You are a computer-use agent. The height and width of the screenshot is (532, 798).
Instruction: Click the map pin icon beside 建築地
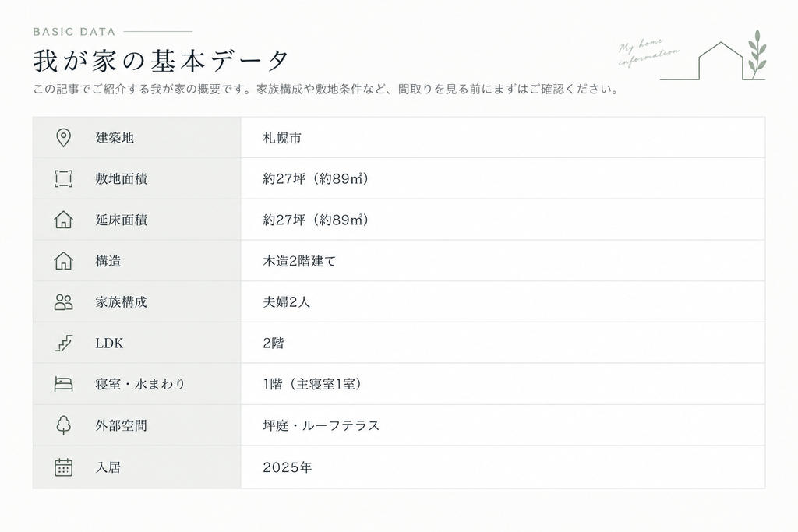(63, 138)
